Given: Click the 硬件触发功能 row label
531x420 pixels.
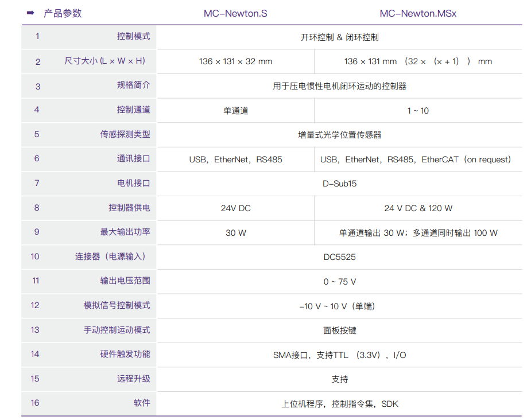Looking at the screenshot, I should click(x=125, y=354).
